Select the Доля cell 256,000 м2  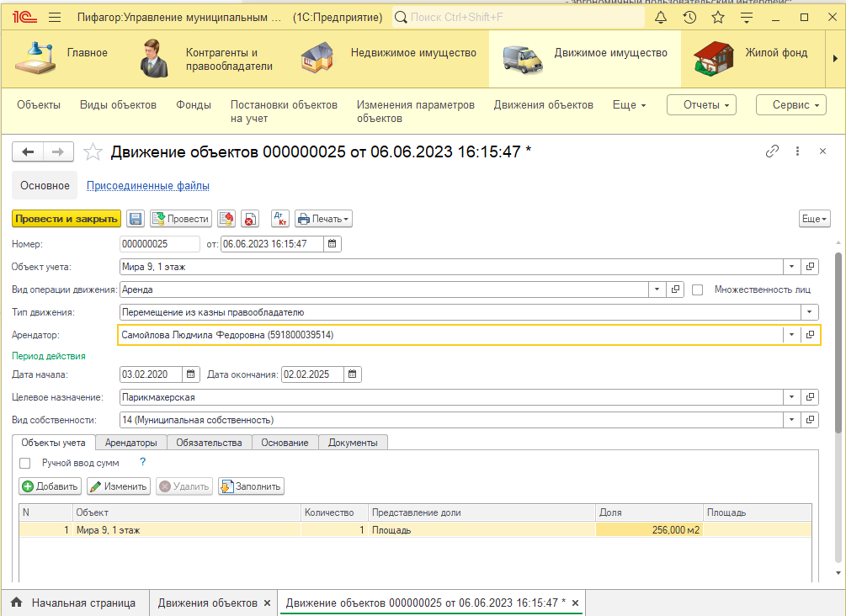click(x=649, y=529)
